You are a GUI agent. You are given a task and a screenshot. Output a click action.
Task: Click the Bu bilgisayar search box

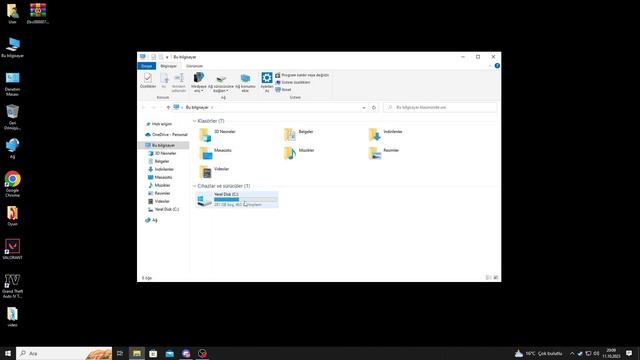coord(440,107)
